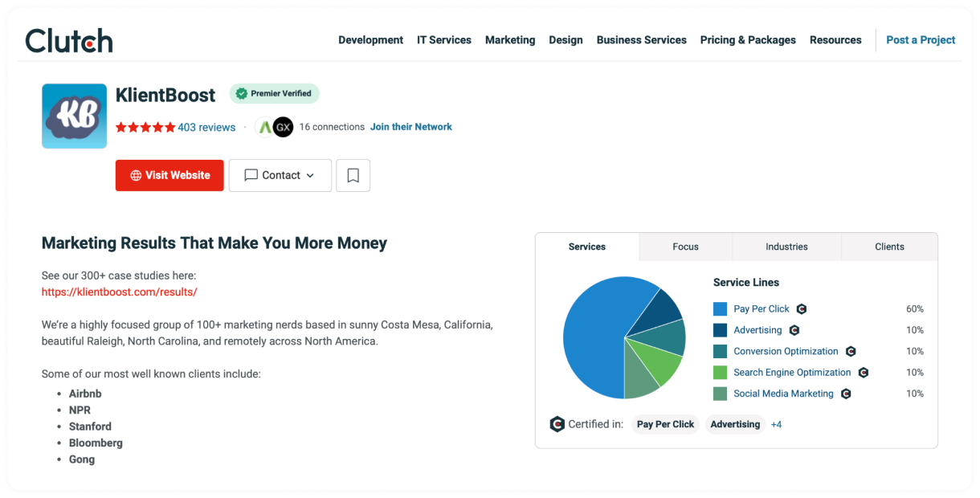Switch to the Focus tab
980x498 pixels.
tap(686, 247)
